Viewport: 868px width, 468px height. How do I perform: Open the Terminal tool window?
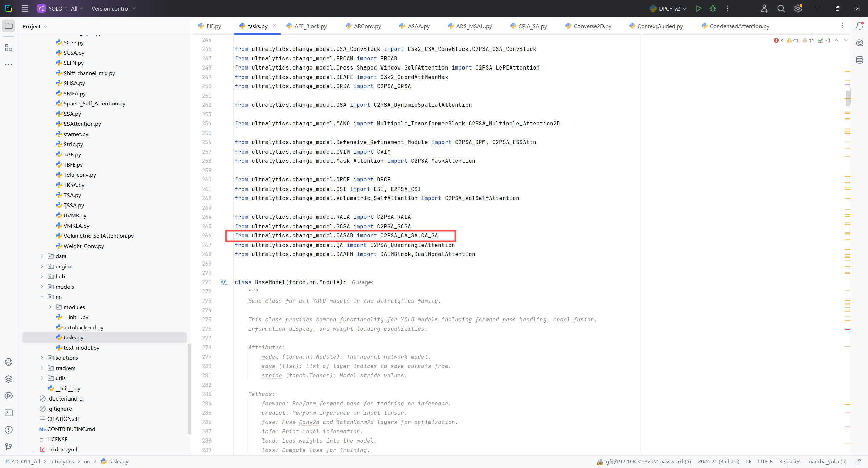click(x=8, y=413)
